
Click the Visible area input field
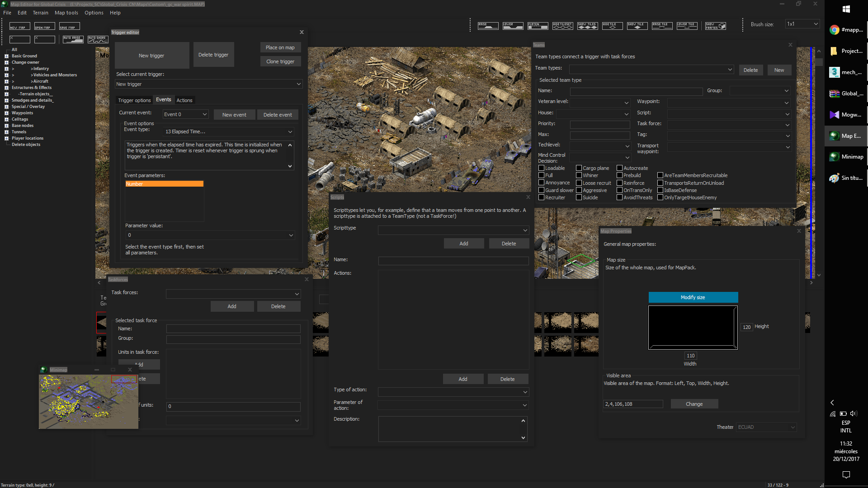click(x=633, y=404)
